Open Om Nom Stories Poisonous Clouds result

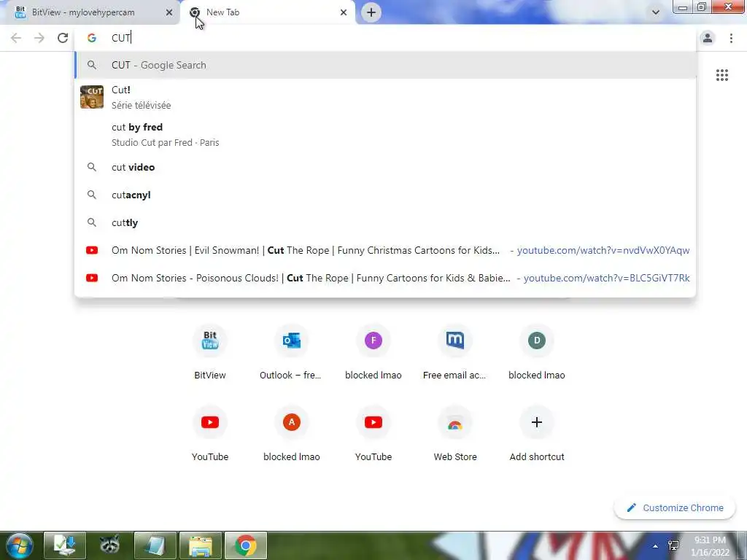click(385, 278)
